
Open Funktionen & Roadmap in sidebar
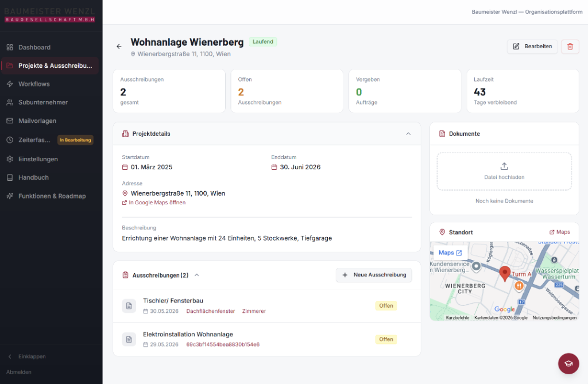[51, 196]
